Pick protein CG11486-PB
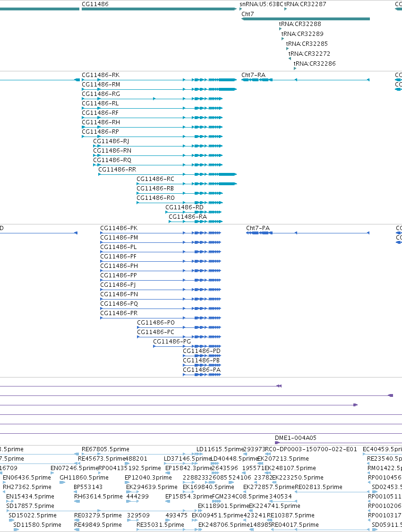This screenshot has width=402, height=532. point(201,360)
